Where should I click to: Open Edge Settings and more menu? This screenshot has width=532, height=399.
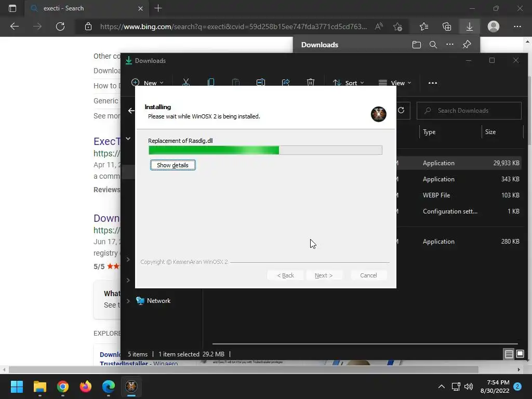point(517,26)
